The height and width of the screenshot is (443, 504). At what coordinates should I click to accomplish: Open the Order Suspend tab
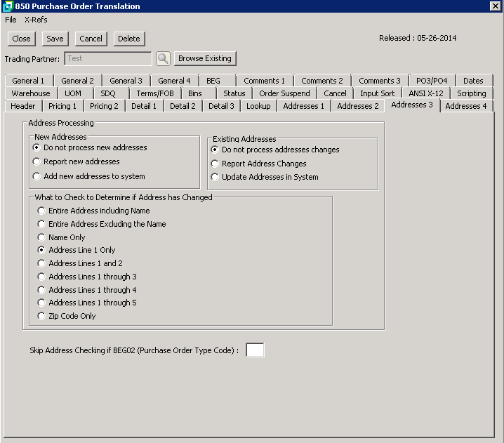pos(284,93)
